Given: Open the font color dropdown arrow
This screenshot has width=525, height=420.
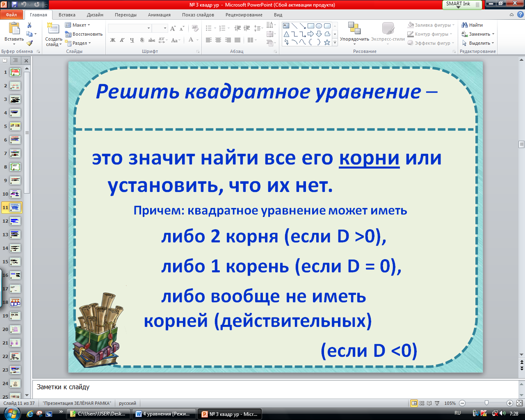Looking at the screenshot, I should (197, 40).
